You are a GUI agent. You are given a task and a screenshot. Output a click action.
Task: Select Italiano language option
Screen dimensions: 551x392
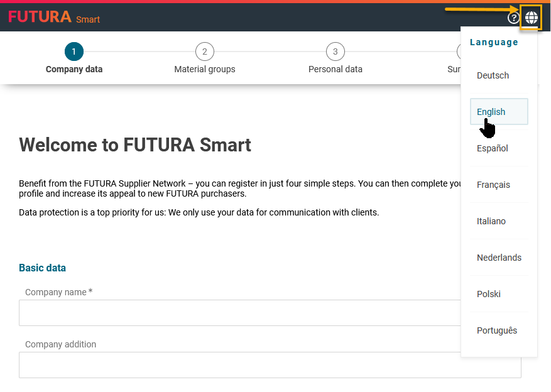tap(491, 221)
